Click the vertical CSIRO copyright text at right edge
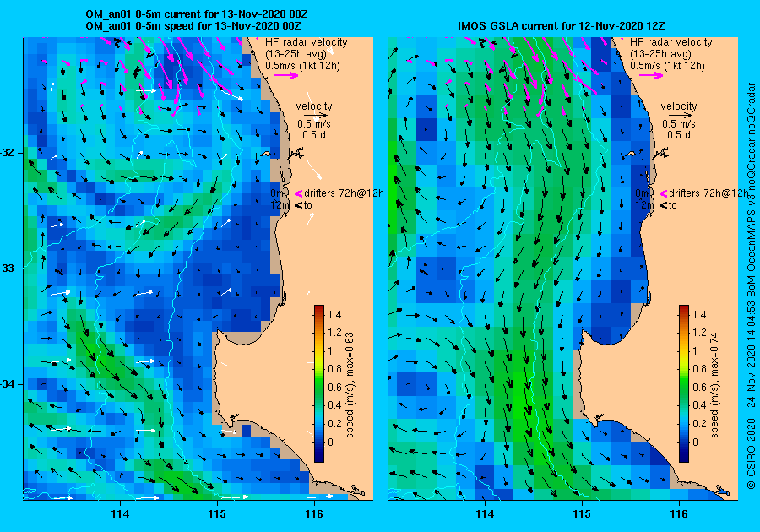The height and width of the screenshot is (532, 760). (x=752, y=286)
